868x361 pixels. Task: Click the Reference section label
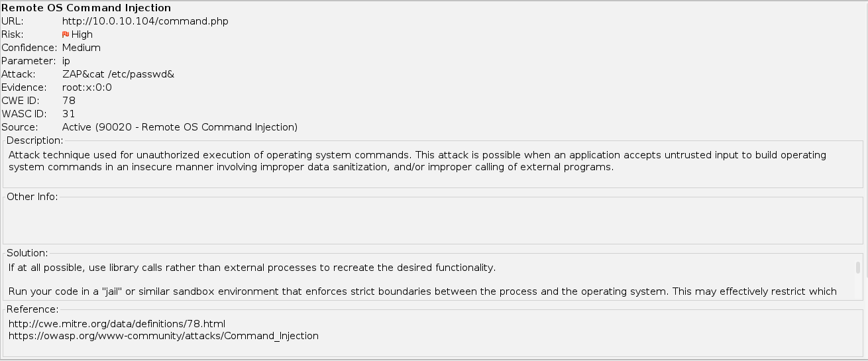click(32, 309)
